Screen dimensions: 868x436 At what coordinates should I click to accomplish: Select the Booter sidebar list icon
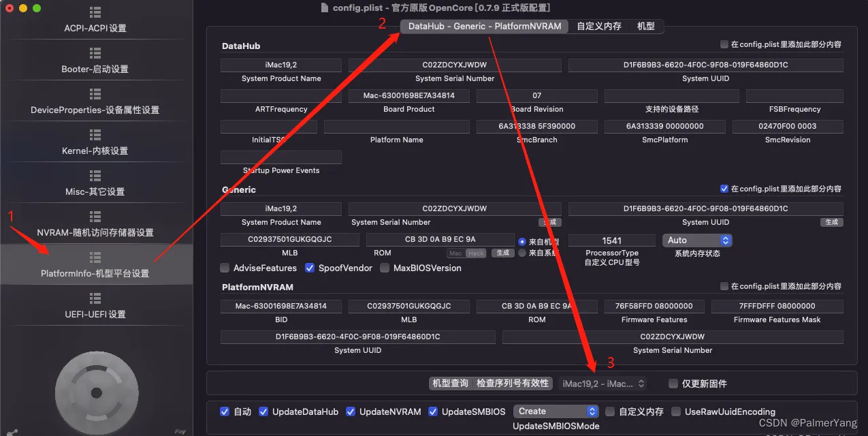coord(95,53)
